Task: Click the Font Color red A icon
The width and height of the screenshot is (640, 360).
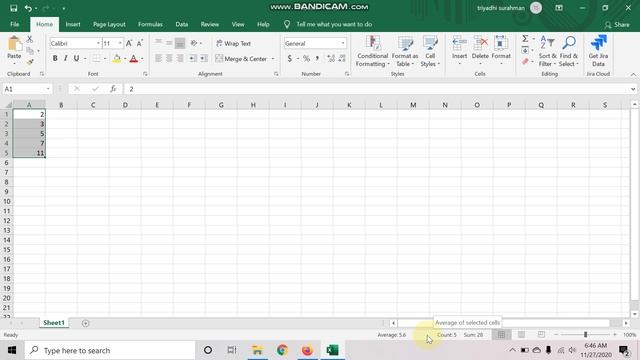Action: click(x=133, y=59)
